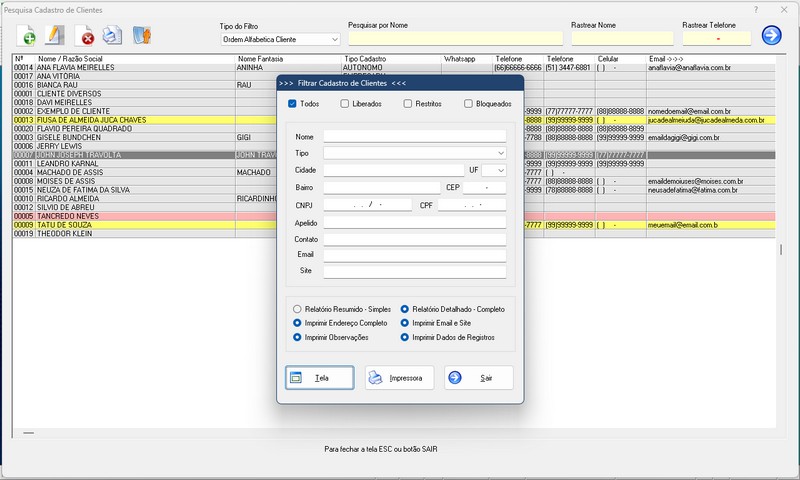This screenshot has width=800, height=480.
Task: Expand the Tipo dropdown in filter dialog
Action: 499,153
